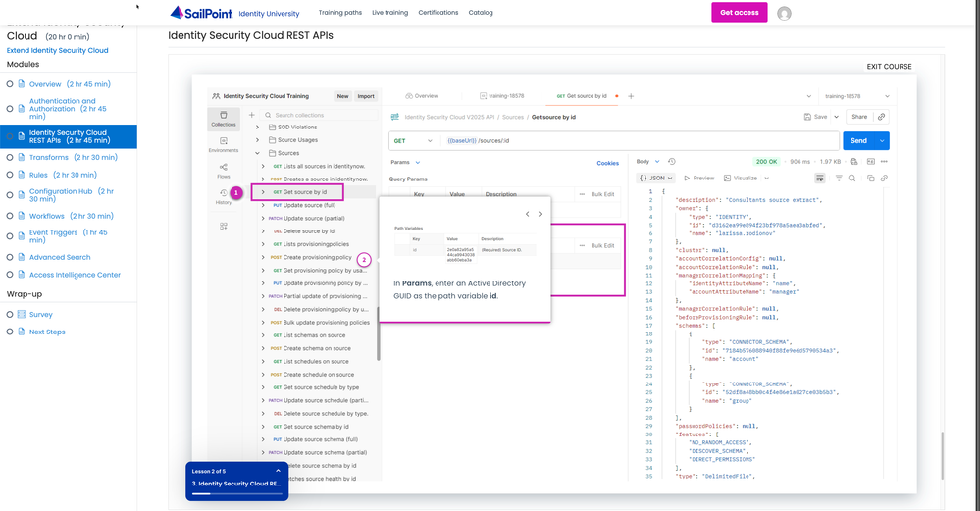980x511 pixels.
Task: Click the document icon beside Workflows module
Action: coord(22,216)
